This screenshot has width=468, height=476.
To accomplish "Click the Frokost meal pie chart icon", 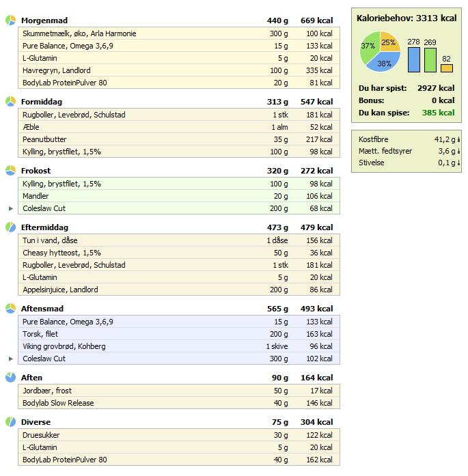I will click(x=11, y=170).
